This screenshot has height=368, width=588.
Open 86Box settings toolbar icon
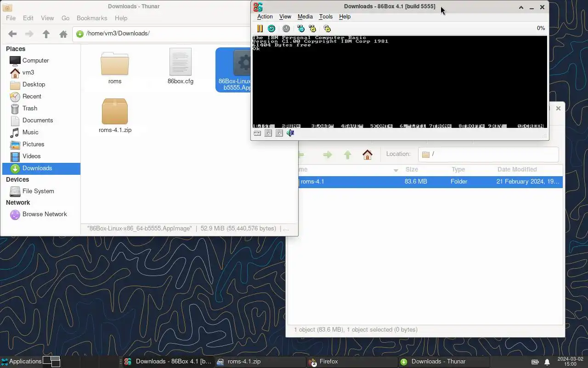327,29
